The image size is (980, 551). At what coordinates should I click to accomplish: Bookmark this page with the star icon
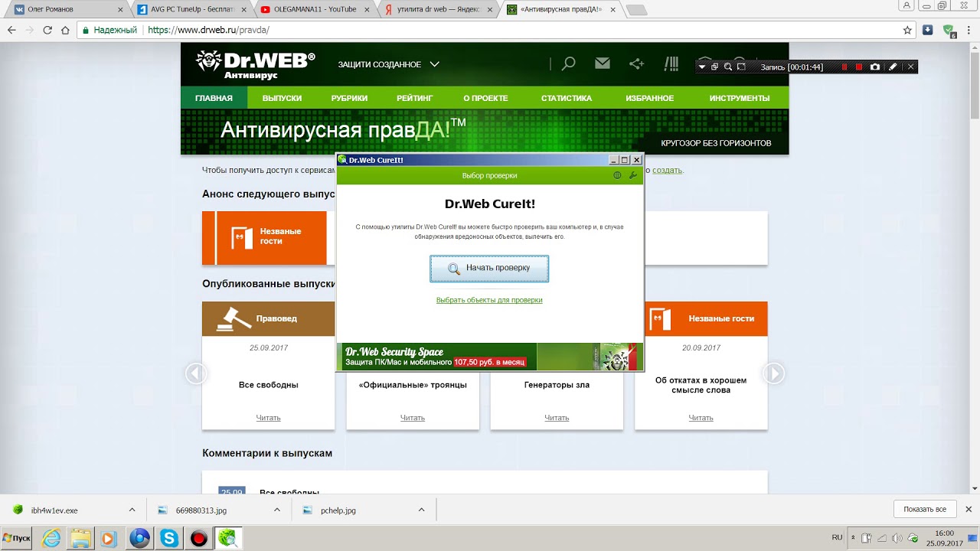click(x=907, y=30)
